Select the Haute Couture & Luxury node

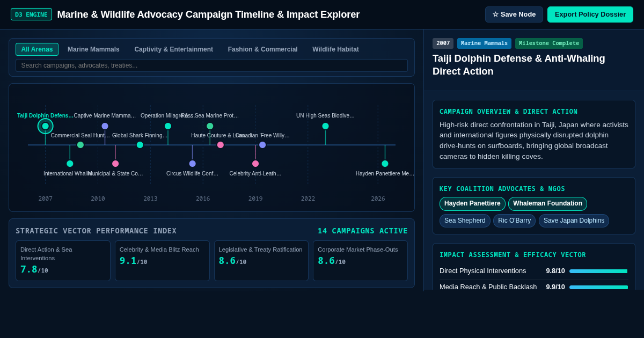point(221,145)
